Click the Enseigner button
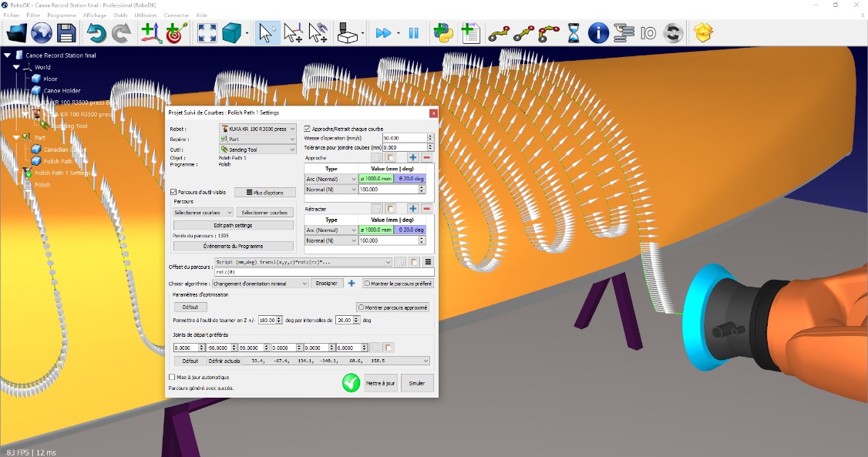Screen dimensions: 868x457 click(x=327, y=284)
